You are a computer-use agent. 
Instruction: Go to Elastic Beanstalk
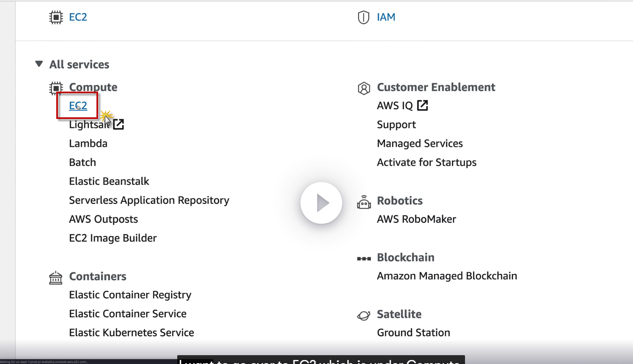(x=109, y=181)
